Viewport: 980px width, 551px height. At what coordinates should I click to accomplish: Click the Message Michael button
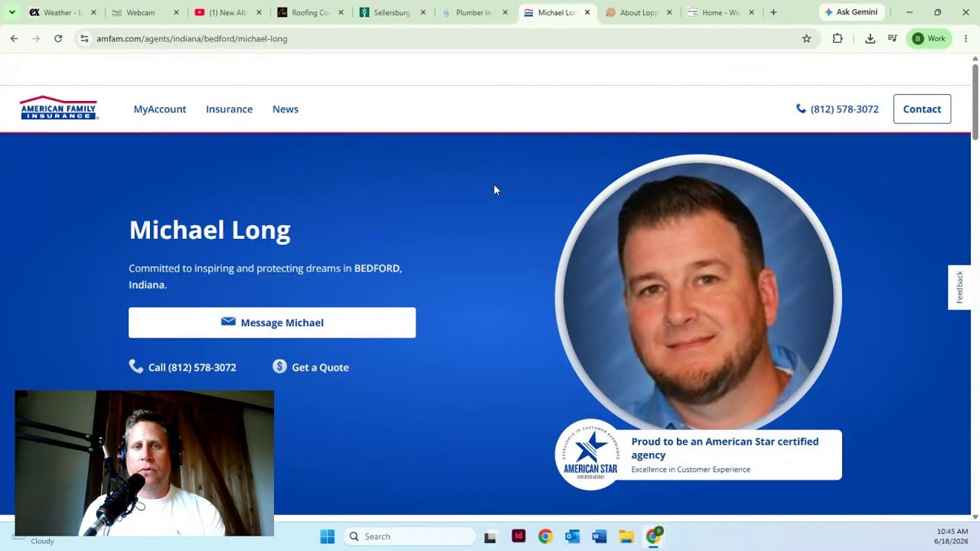tap(272, 322)
